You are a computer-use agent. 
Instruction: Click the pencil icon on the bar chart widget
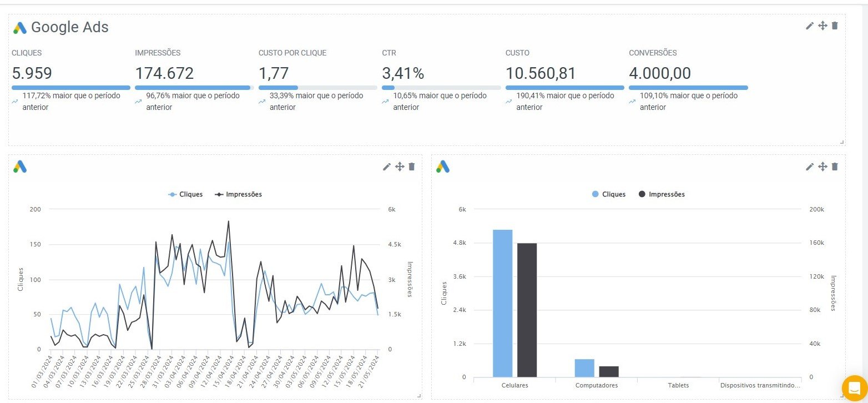[x=810, y=167]
